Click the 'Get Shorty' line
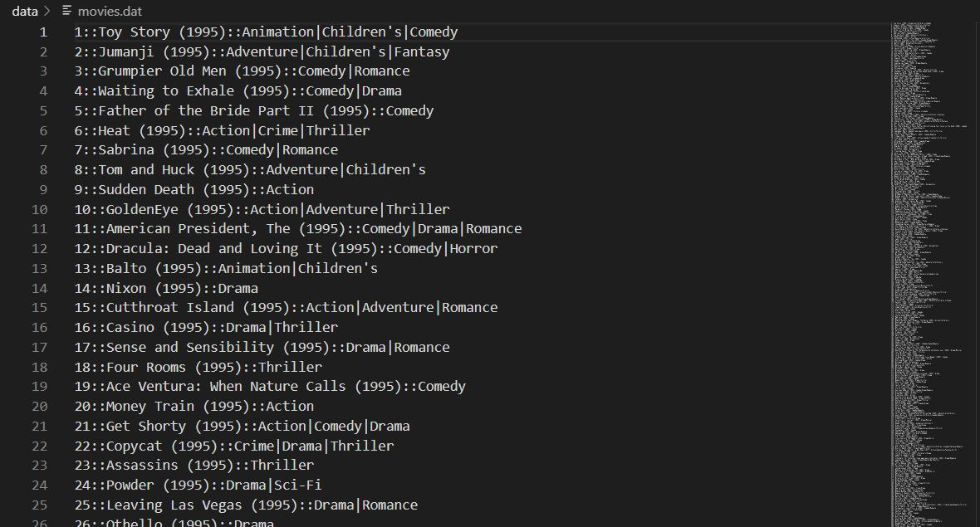The image size is (980, 527). click(242, 426)
